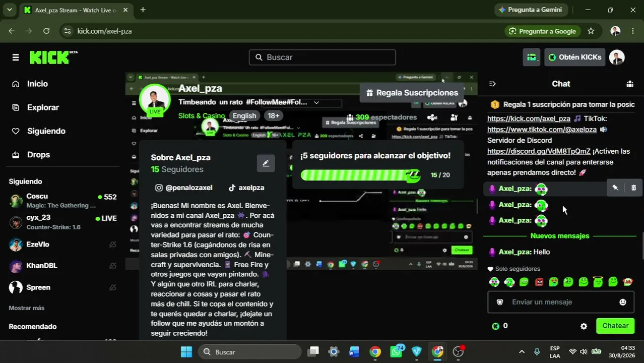
Task: Open Explorar in the sidebar
Action: coord(43,107)
